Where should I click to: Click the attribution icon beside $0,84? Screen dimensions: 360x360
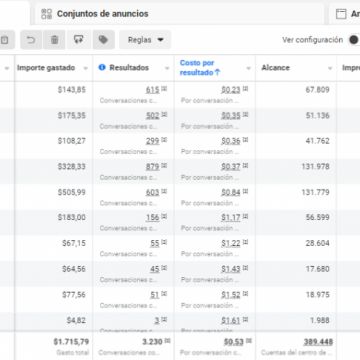(245, 191)
